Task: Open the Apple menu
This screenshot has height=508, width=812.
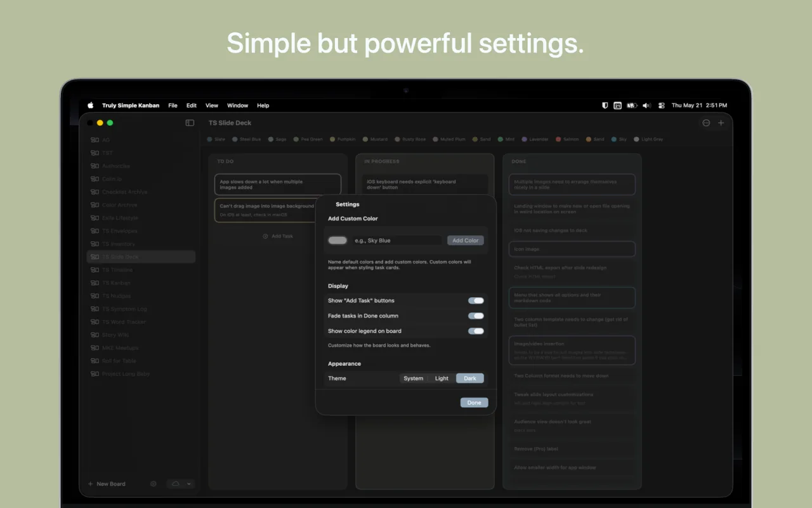Action: 90,105
